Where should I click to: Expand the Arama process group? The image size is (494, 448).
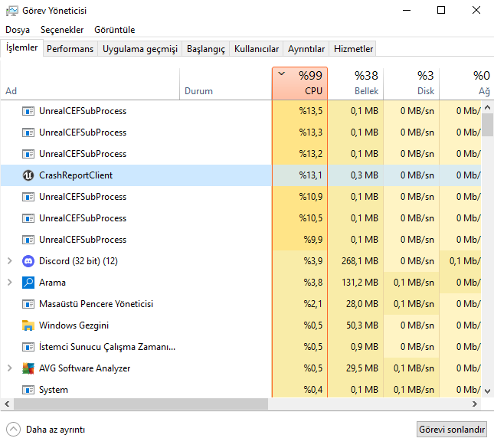pyautogui.click(x=9, y=283)
